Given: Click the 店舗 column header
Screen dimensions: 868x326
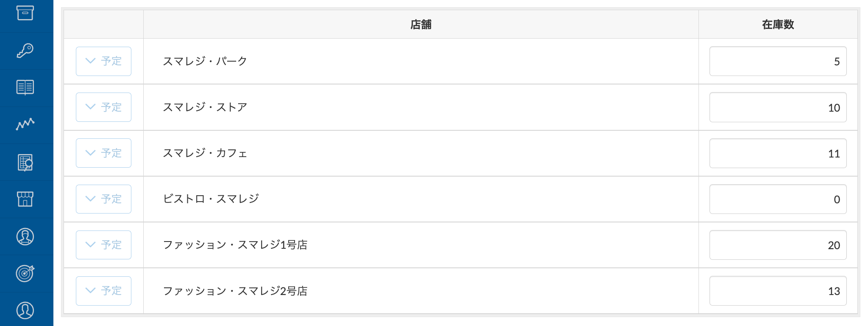Looking at the screenshot, I should coord(420,25).
